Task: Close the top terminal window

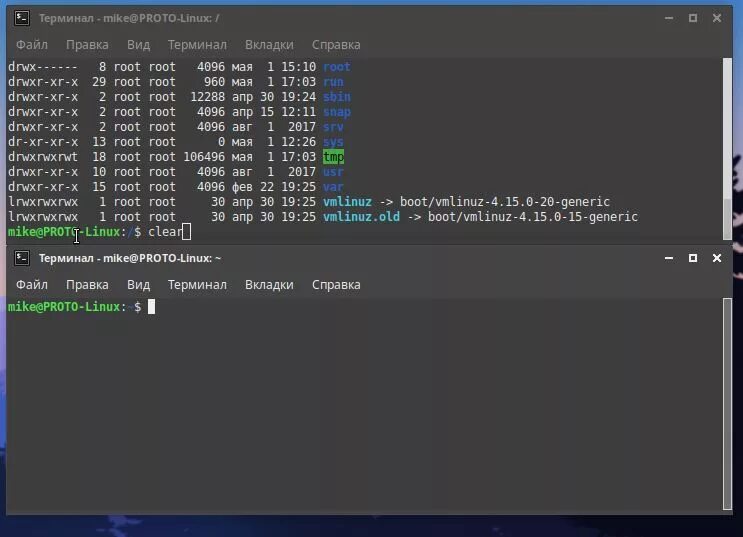Action: click(x=717, y=18)
